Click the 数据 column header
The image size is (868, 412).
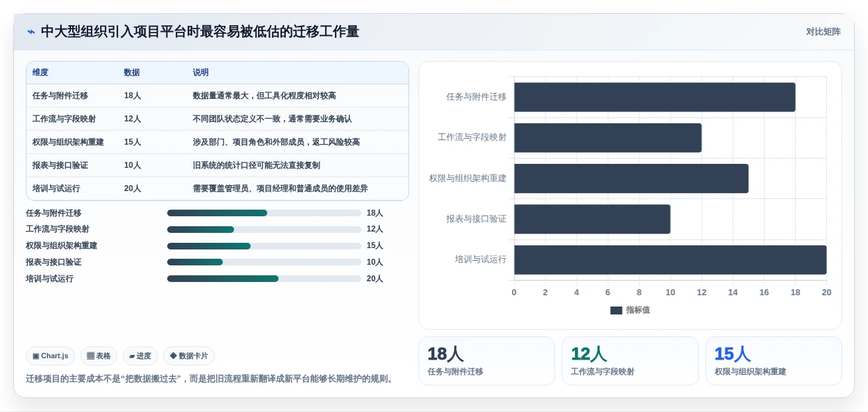[x=132, y=73]
